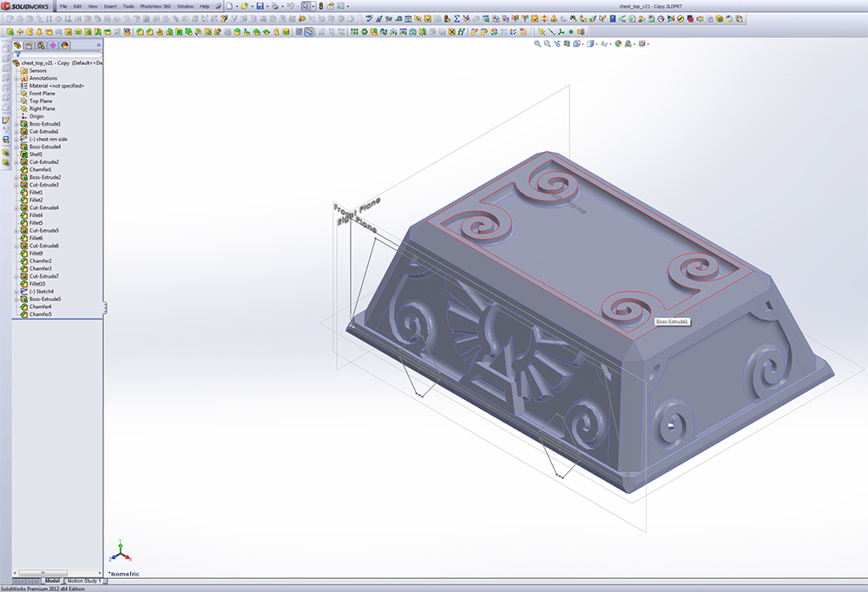Open the New document dropdown arrow
Screen dimensions: 868x592
(237, 7)
